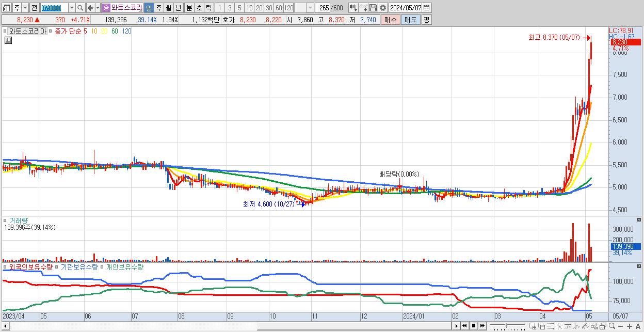Click the dotted trend line icon at bottom
Image resolution: width=644 pixels, height=332 pixels.
pyautogui.click(x=550, y=326)
